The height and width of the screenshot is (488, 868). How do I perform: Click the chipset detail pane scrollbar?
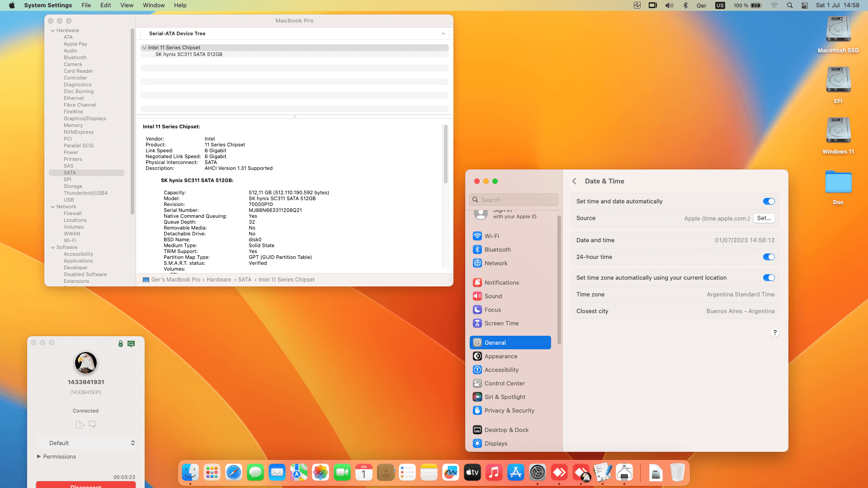click(445, 154)
